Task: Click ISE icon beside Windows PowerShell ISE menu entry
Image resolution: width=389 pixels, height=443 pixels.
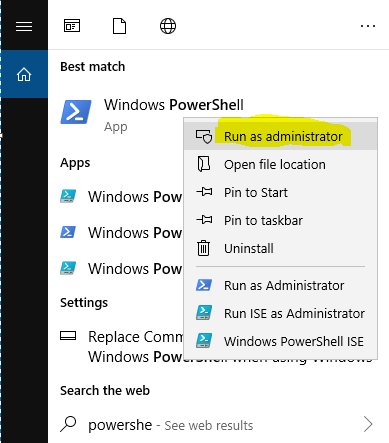Action: pyautogui.click(x=204, y=341)
